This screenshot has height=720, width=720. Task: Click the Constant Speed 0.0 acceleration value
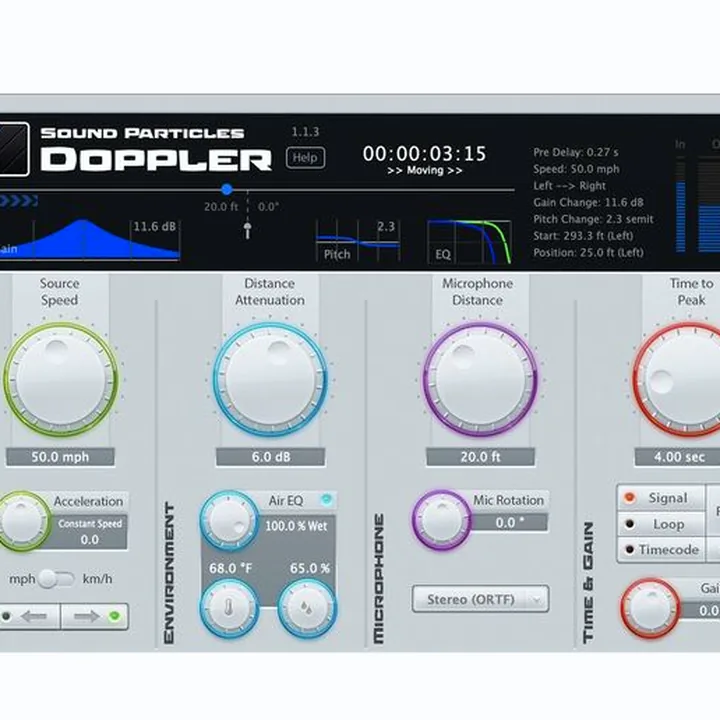click(x=90, y=532)
